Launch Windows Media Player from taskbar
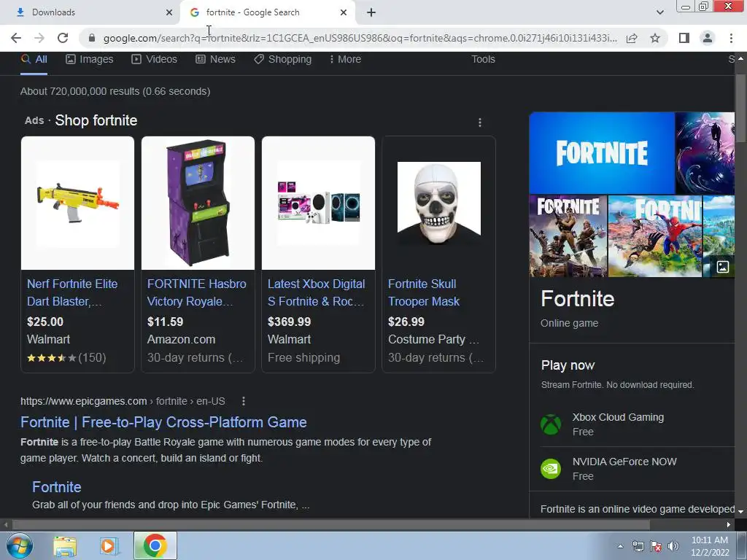This screenshot has width=747, height=560. coord(109,545)
